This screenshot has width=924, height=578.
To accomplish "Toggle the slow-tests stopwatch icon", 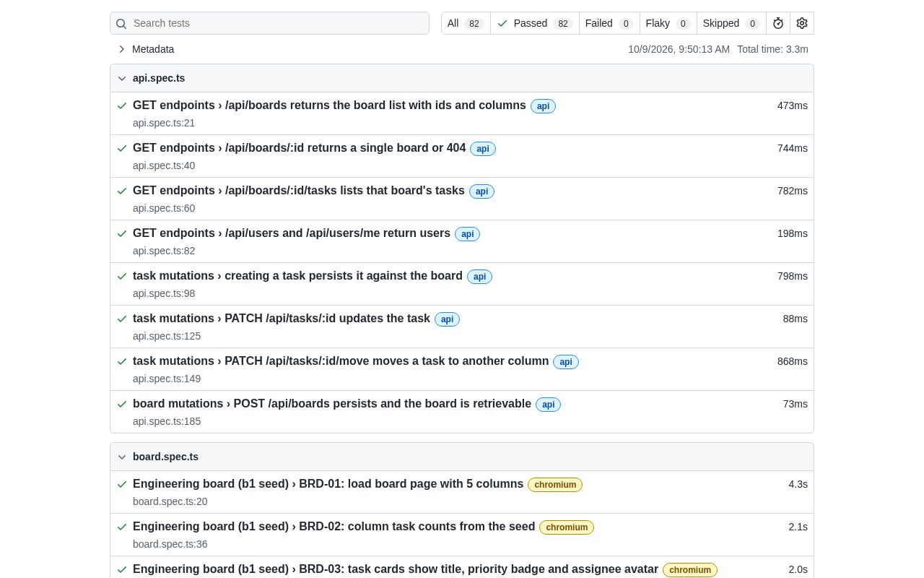I will click(778, 23).
